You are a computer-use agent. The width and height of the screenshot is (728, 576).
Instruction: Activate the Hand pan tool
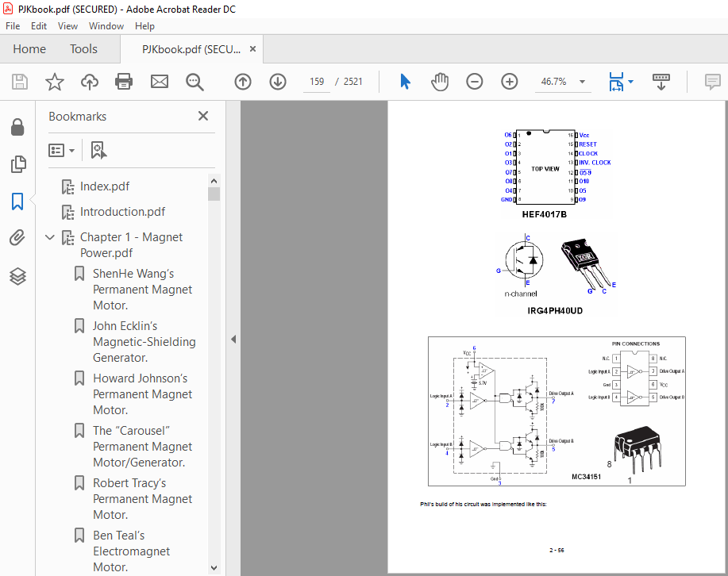pyautogui.click(x=439, y=82)
